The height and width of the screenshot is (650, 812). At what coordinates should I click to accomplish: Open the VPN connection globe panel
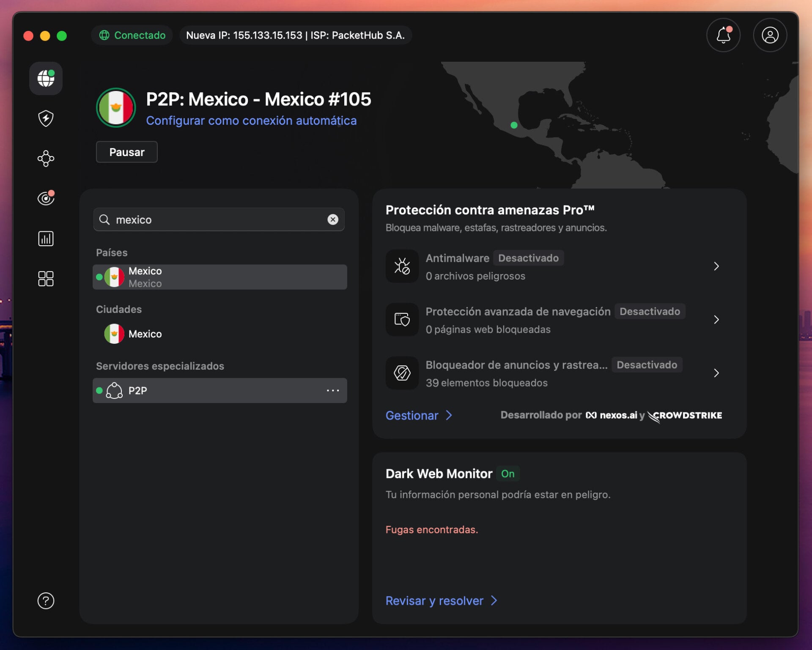pos(46,79)
